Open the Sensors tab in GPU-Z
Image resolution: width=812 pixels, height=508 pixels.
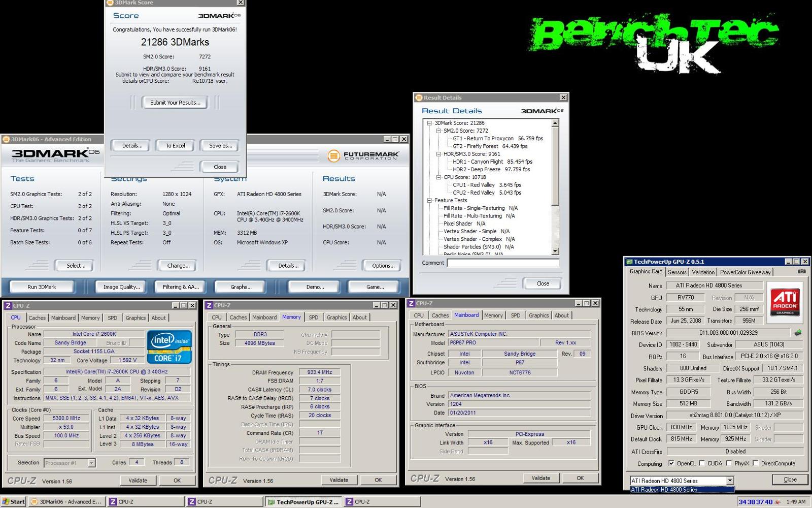[677, 272]
